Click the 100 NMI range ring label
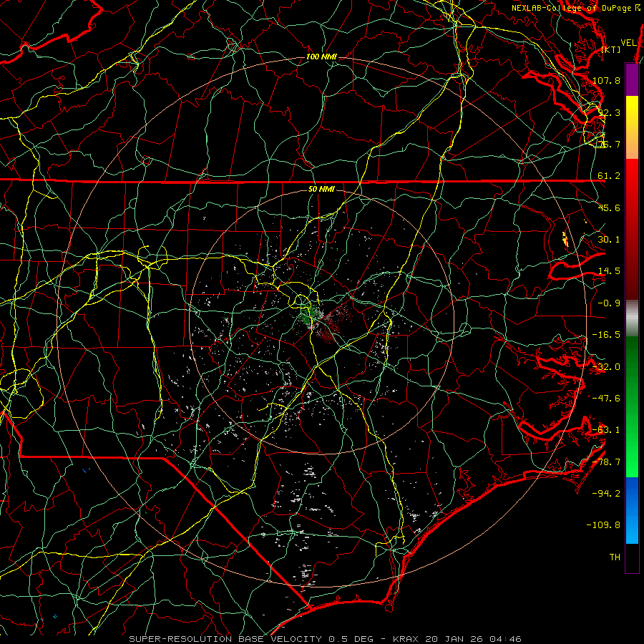Viewport: 644px width, 644px height. click(x=321, y=57)
